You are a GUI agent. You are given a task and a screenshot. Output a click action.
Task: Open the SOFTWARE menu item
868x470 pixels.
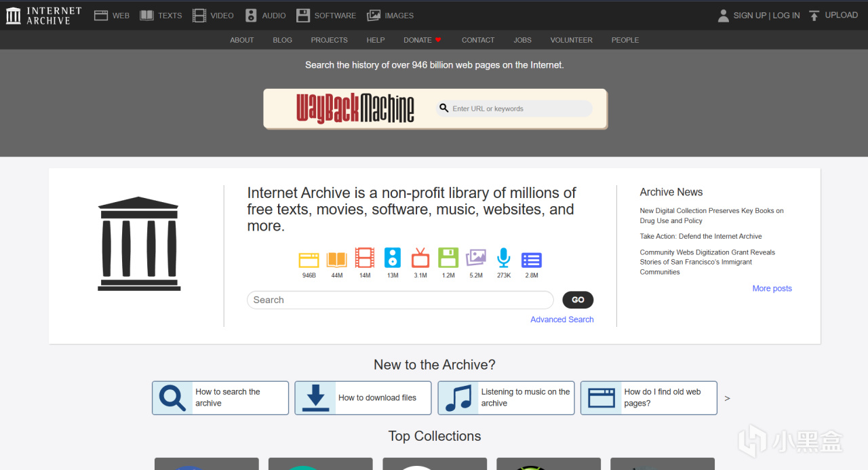pos(335,16)
